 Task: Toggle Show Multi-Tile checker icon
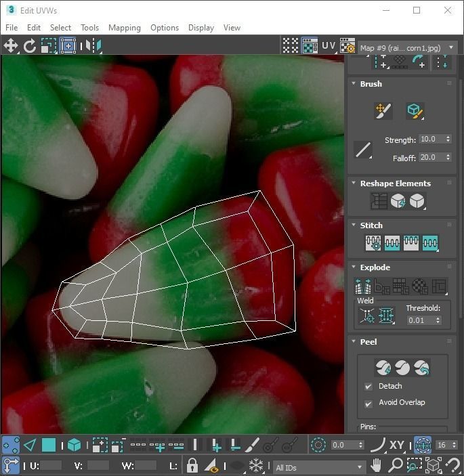pyautogui.click(x=291, y=45)
